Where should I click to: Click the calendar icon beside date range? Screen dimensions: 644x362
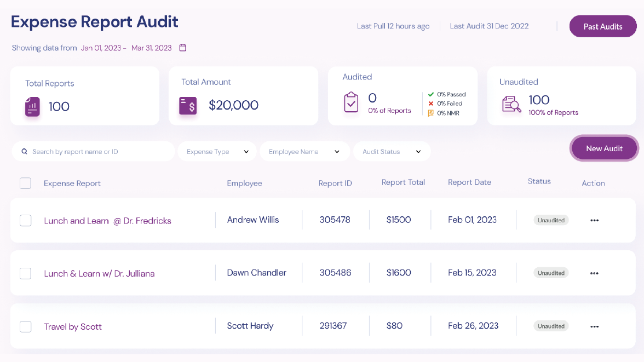click(183, 48)
